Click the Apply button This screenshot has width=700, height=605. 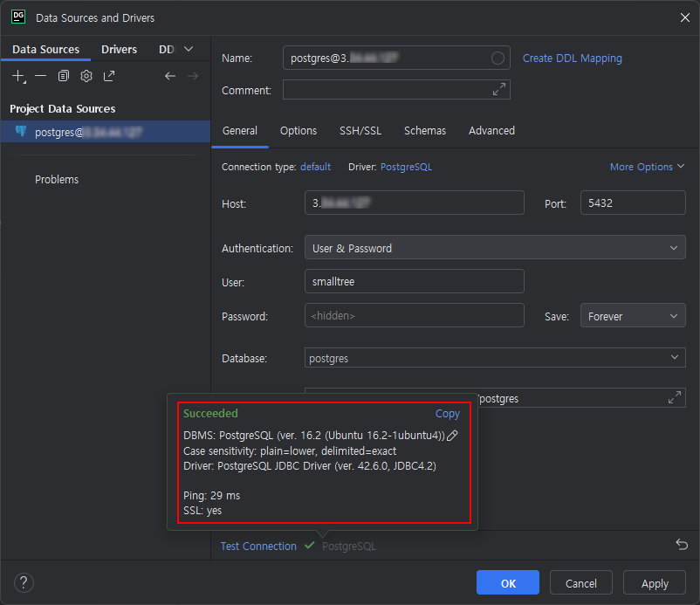[x=655, y=582]
